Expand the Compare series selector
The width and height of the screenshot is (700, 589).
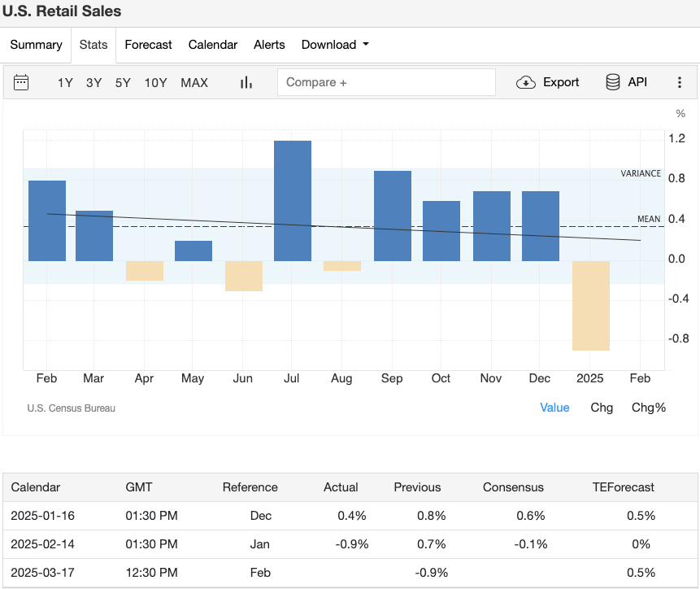[x=386, y=81]
